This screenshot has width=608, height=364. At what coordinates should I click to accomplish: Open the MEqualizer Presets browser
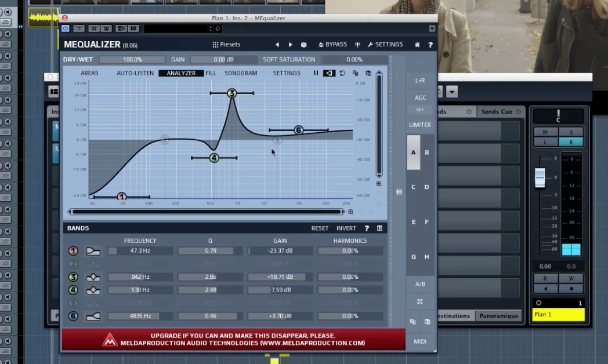point(226,45)
